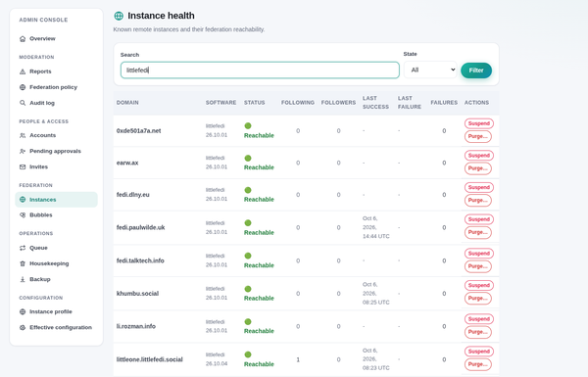Click the fedi.dlny.eu domain name
Screen dimensions: 588x377
132,195
